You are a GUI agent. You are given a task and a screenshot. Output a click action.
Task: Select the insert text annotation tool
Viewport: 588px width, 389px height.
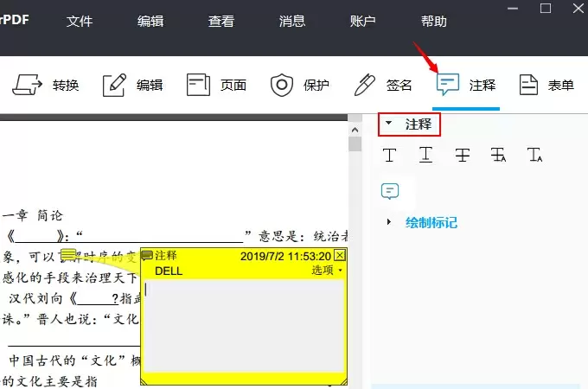pyautogui.click(x=534, y=156)
